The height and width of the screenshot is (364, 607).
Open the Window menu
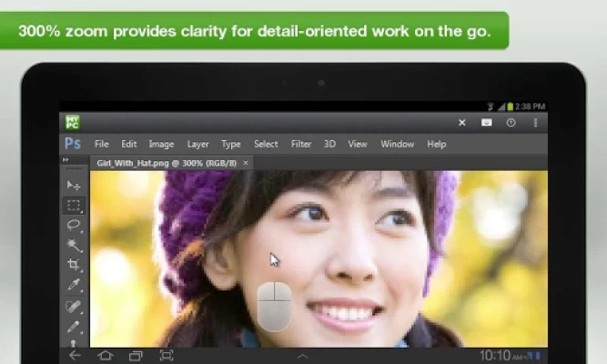click(397, 144)
